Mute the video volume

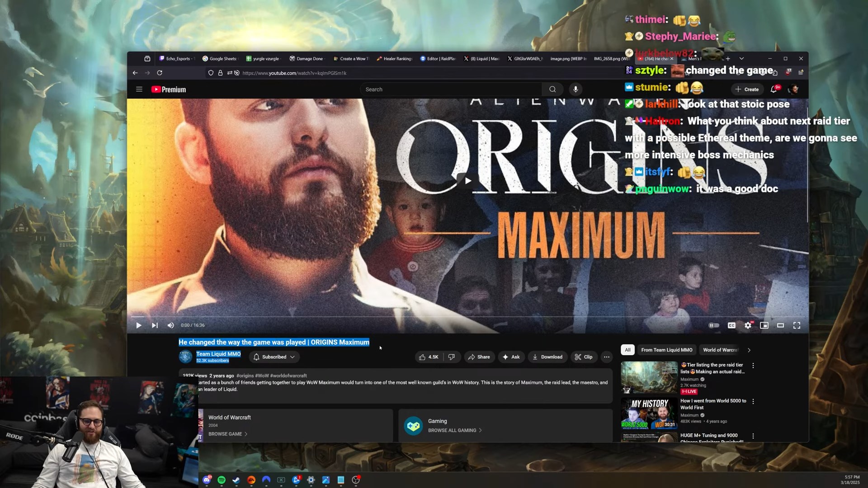(x=170, y=325)
